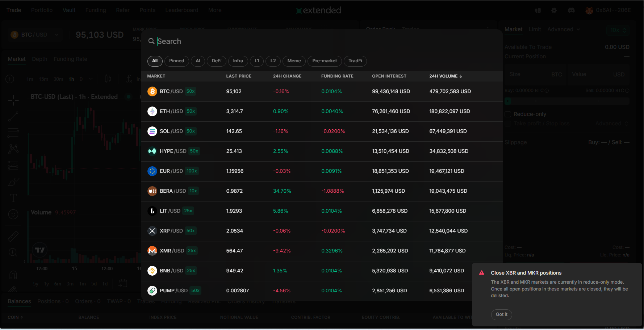Image resolution: width=644 pixels, height=330 pixels.
Task: Open settings with the gear icon
Action: click(x=554, y=11)
